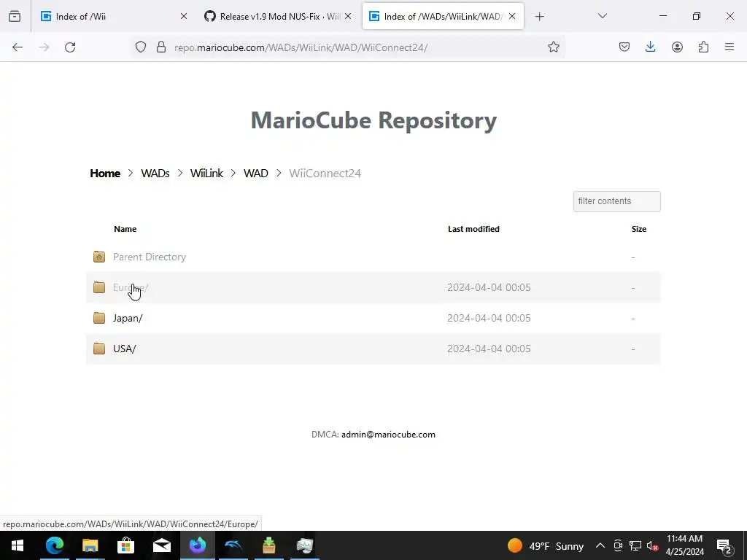The image size is (747, 560).
Task: Close the Index of /WADs/WiiLink tab
Action: (512, 16)
